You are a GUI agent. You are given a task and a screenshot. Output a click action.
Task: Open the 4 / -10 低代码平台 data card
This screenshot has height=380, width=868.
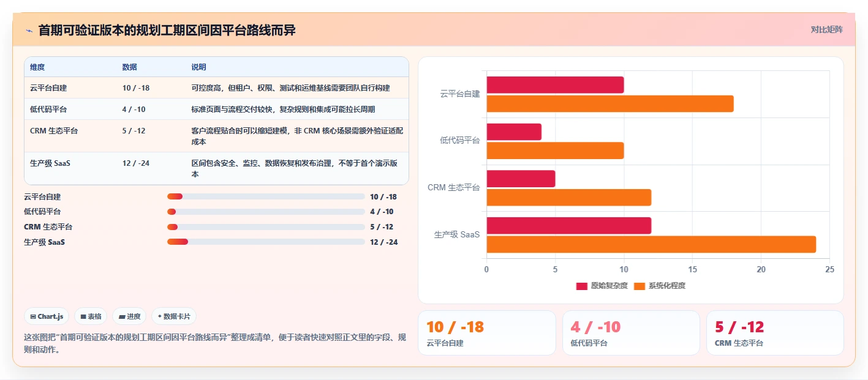(x=631, y=333)
